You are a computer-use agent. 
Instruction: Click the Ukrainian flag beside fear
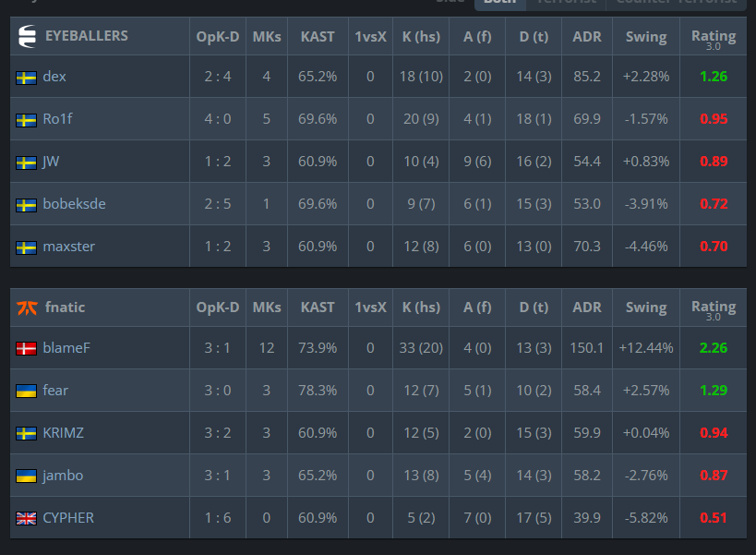pos(26,391)
